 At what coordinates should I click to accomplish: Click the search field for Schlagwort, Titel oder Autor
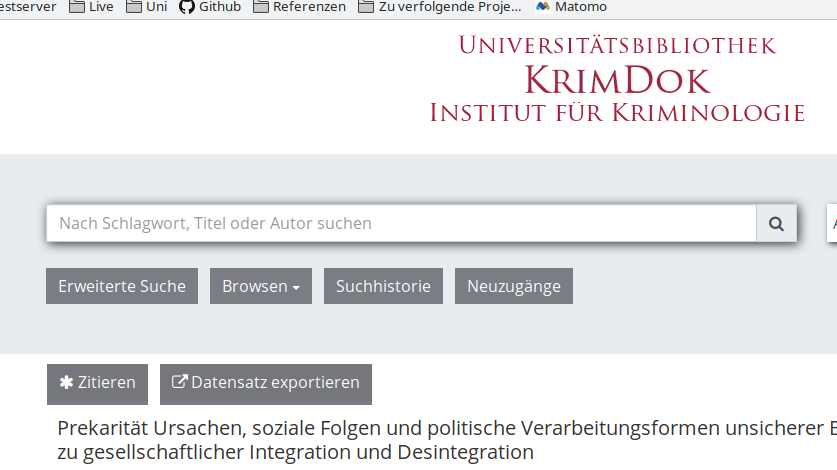click(401, 223)
